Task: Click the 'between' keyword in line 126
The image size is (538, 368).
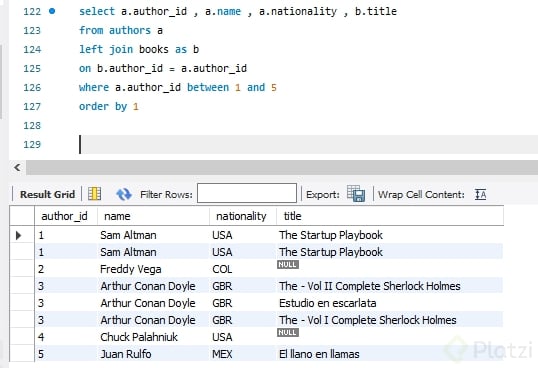Action: pos(208,87)
